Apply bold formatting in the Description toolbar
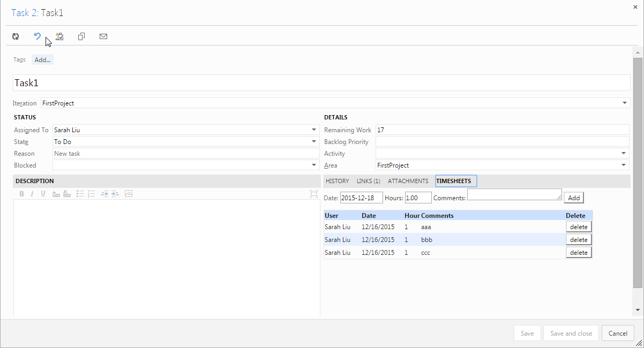The height and width of the screenshot is (348, 644). (x=21, y=193)
